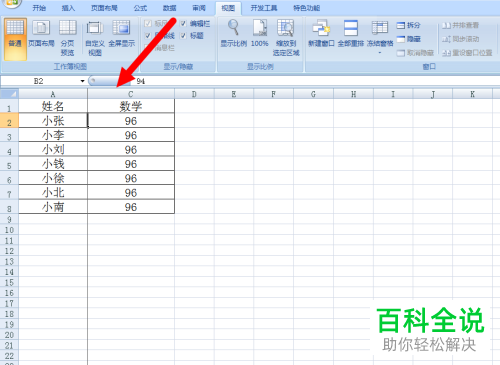Select column A header
500x365 pixels.
pos(53,94)
